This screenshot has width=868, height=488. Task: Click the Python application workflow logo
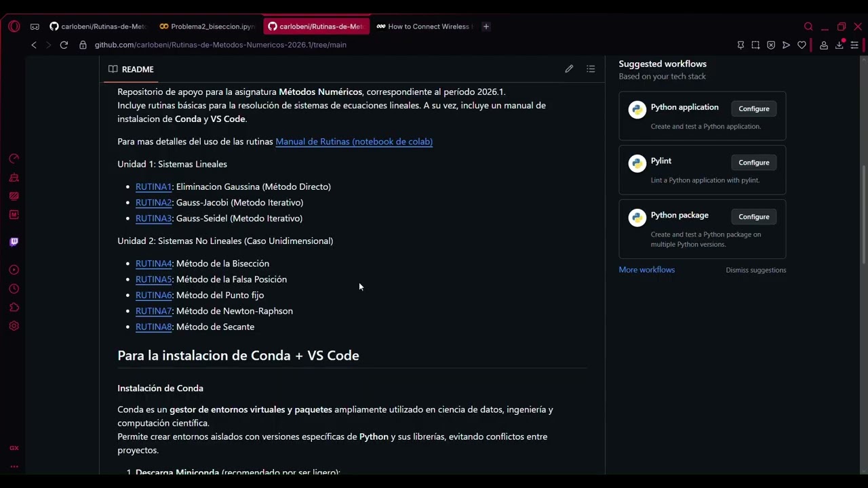click(x=637, y=110)
